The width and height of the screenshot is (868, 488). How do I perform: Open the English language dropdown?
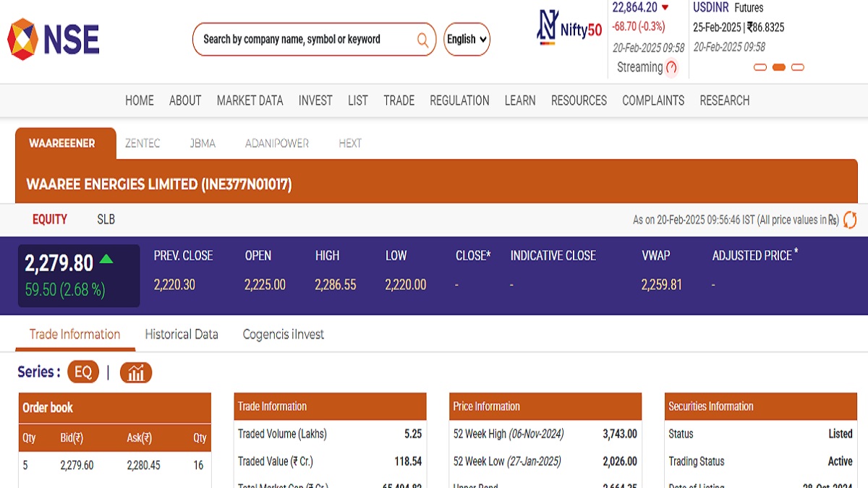point(467,39)
